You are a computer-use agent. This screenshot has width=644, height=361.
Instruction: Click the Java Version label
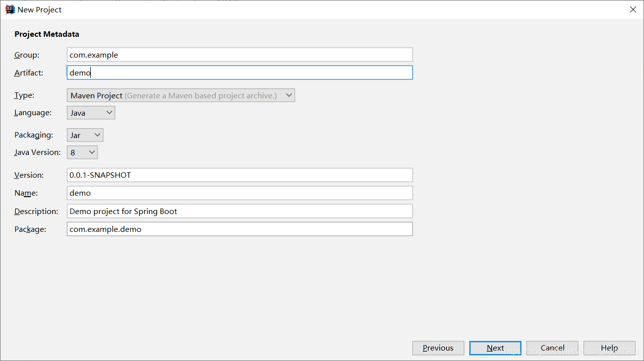point(37,152)
